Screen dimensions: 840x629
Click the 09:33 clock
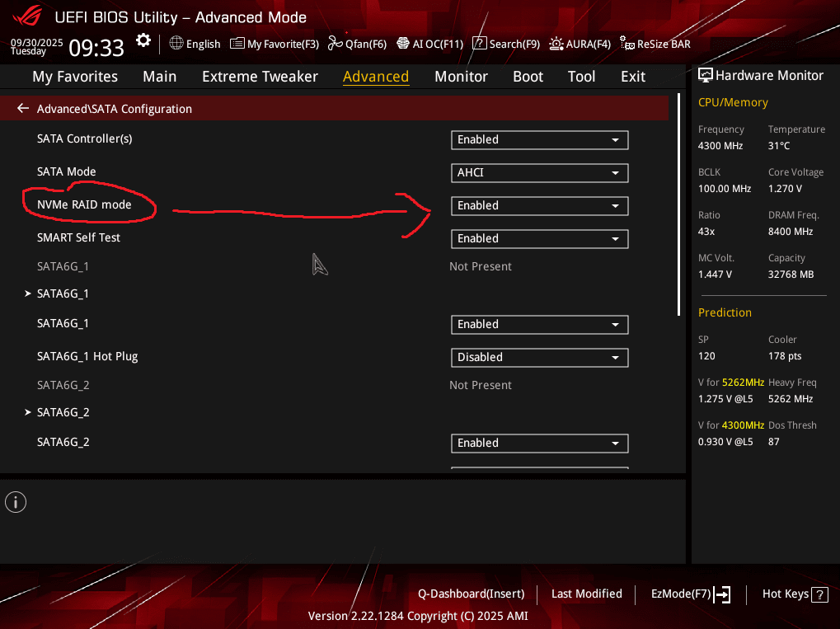(96, 48)
